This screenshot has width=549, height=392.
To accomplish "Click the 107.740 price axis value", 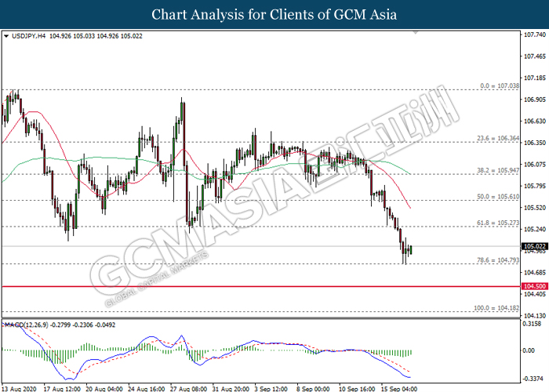I will point(535,34).
